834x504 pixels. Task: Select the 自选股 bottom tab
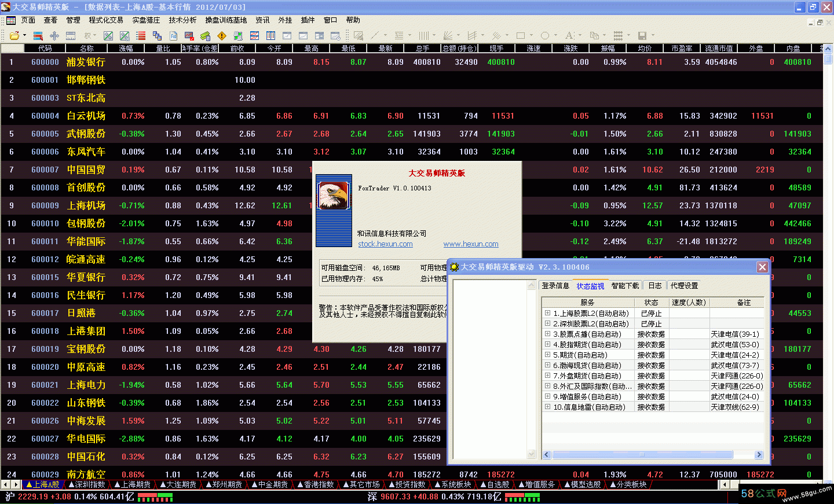(x=495, y=484)
